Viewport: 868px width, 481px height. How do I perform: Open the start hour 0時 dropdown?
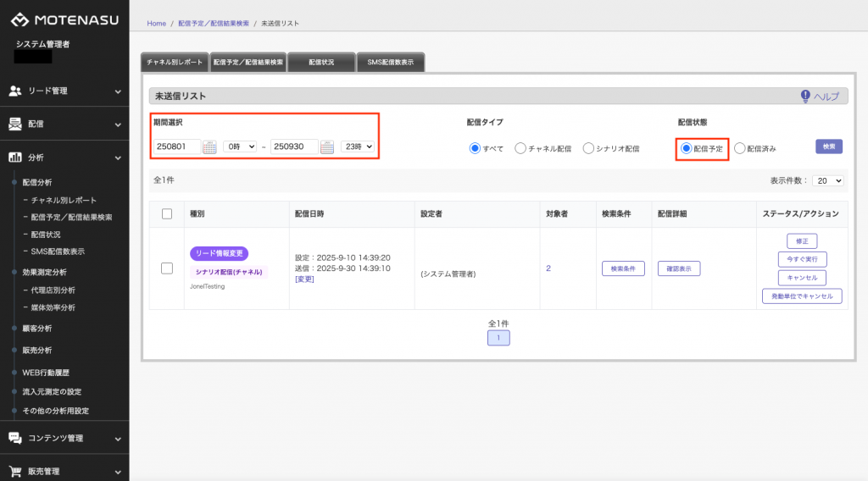tap(239, 147)
